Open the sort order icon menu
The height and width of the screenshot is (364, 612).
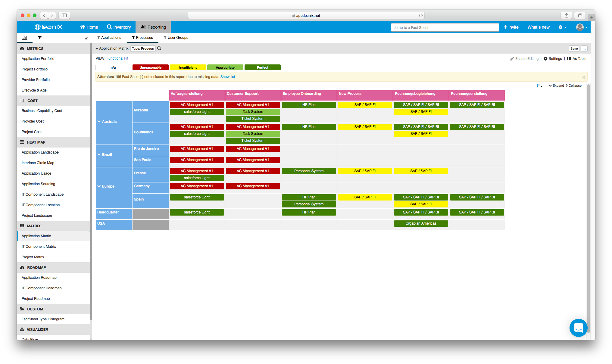tap(539, 86)
